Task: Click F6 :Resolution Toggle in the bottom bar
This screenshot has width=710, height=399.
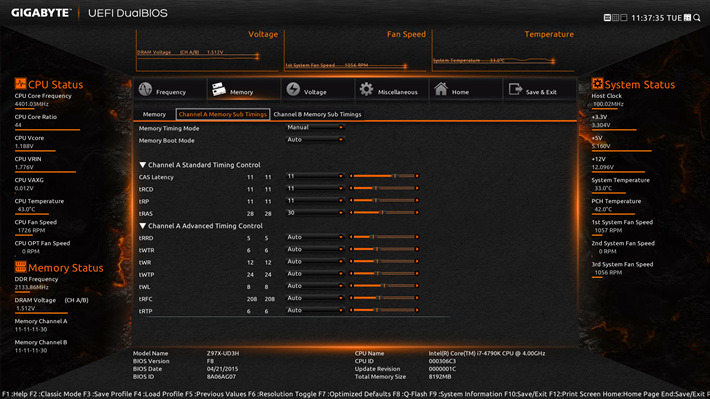Action: coord(283,394)
